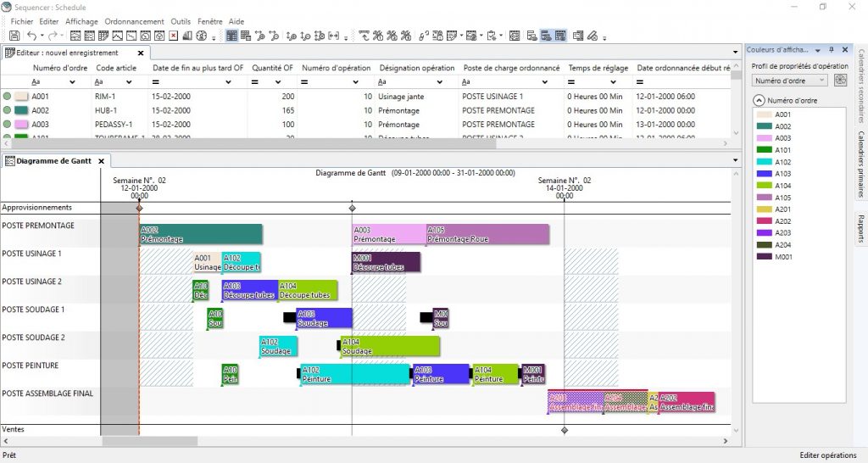Select the A002 Prémontage Gantt bar
The height and width of the screenshot is (463, 868).
click(200, 234)
